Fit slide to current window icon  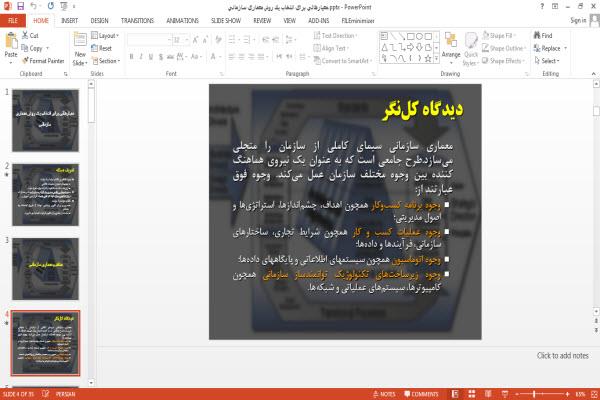pyautogui.click(x=594, y=394)
